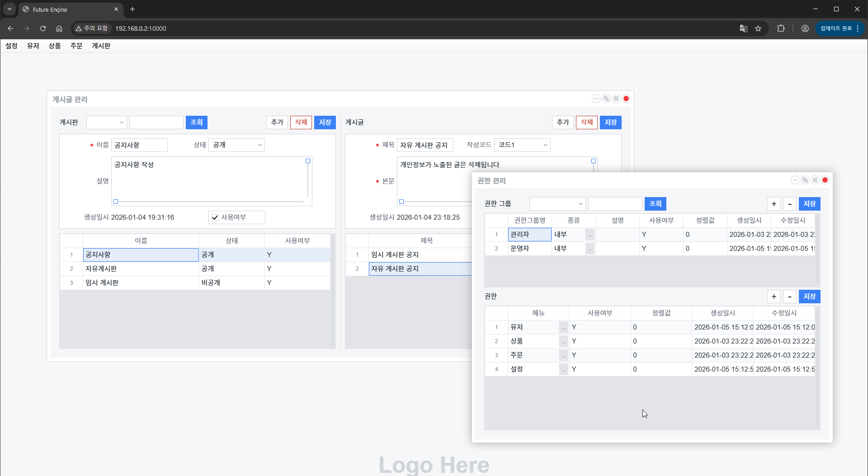Click the browser reload icon
868x476 pixels.
click(x=43, y=28)
